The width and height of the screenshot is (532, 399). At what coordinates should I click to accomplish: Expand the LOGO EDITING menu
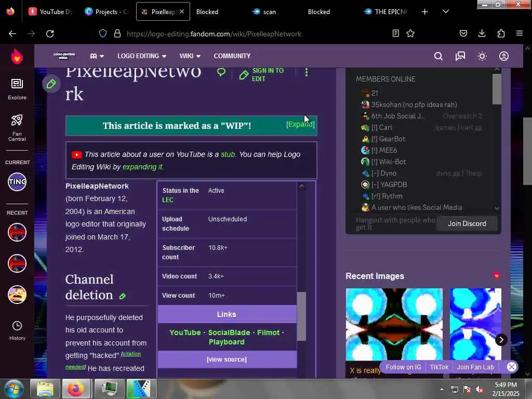[x=142, y=56]
